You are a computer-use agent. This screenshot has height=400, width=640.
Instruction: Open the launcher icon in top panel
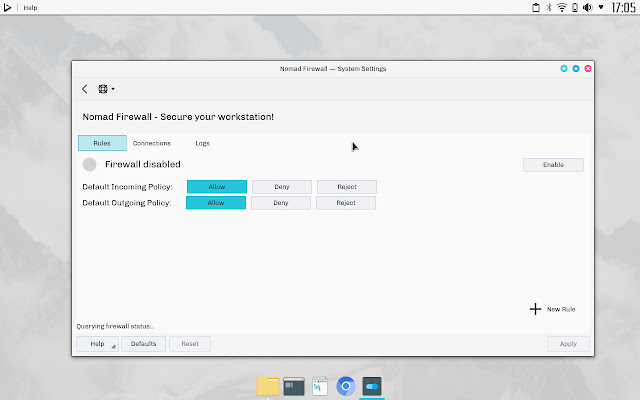(x=7, y=7)
